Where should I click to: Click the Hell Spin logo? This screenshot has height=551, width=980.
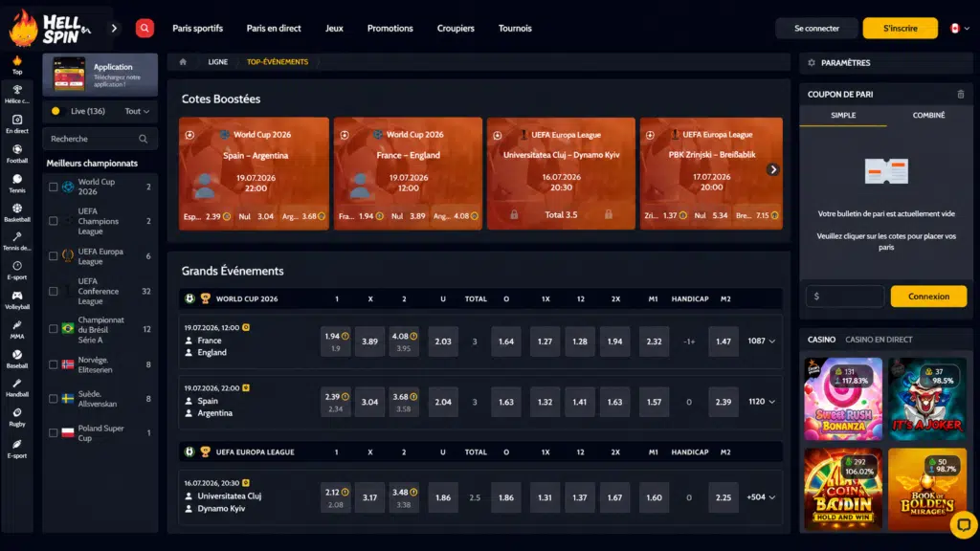pos(50,28)
